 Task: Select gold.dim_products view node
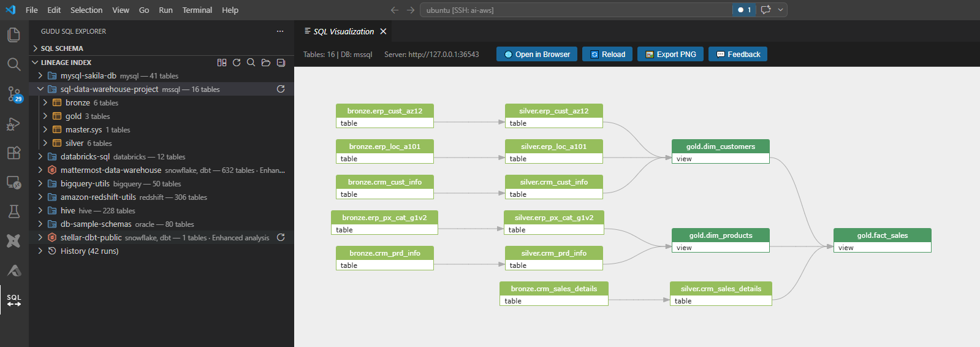point(721,240)
